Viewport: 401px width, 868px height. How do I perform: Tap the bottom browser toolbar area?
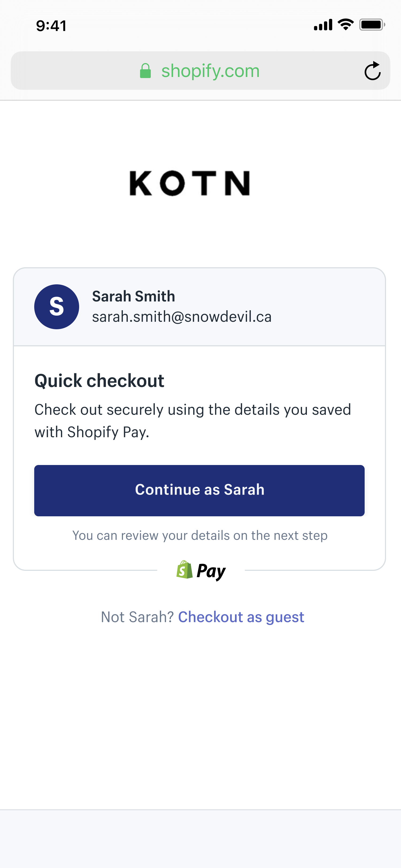click(200, 839)
